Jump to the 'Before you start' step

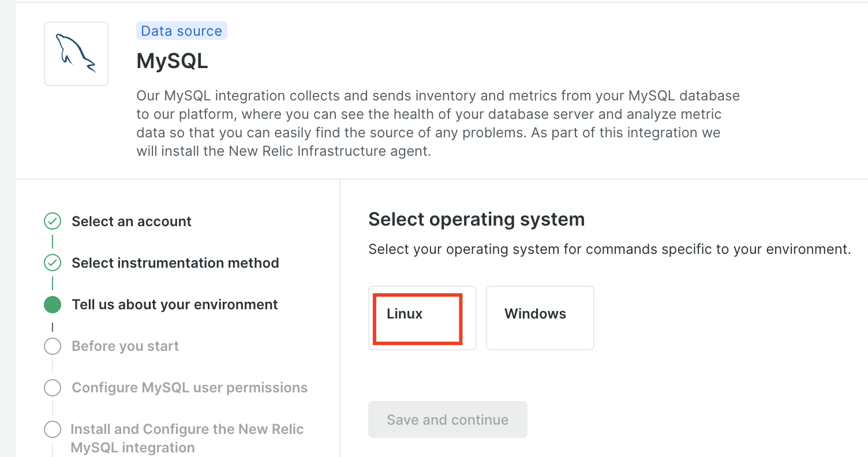coord(125,346)
